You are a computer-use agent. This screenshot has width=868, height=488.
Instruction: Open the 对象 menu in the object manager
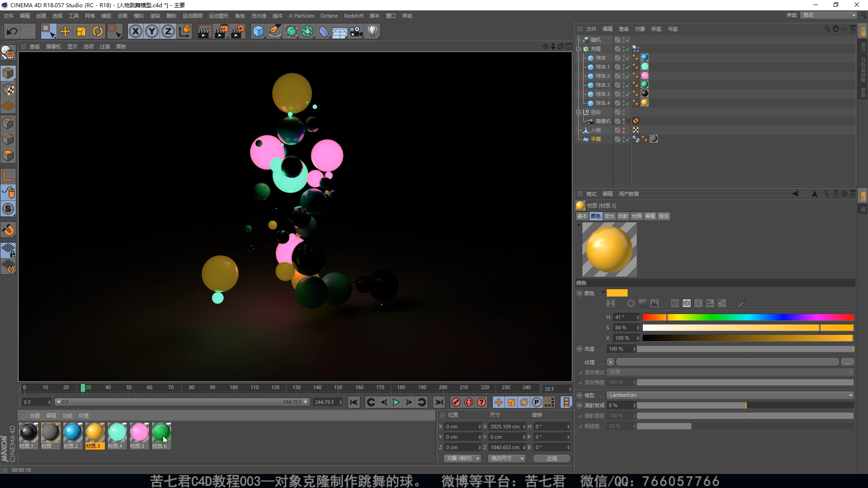click(x=640, y=29)
